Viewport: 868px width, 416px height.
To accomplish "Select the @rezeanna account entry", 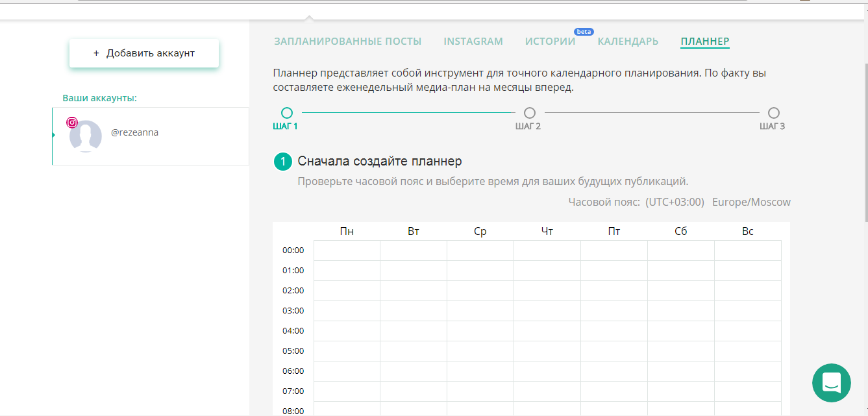I will coord(150,136).
